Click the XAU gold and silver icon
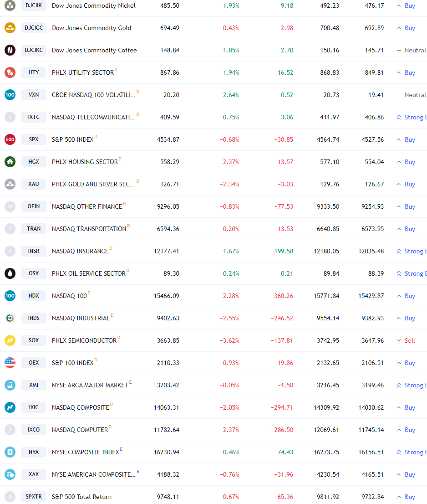 (10, 184)
